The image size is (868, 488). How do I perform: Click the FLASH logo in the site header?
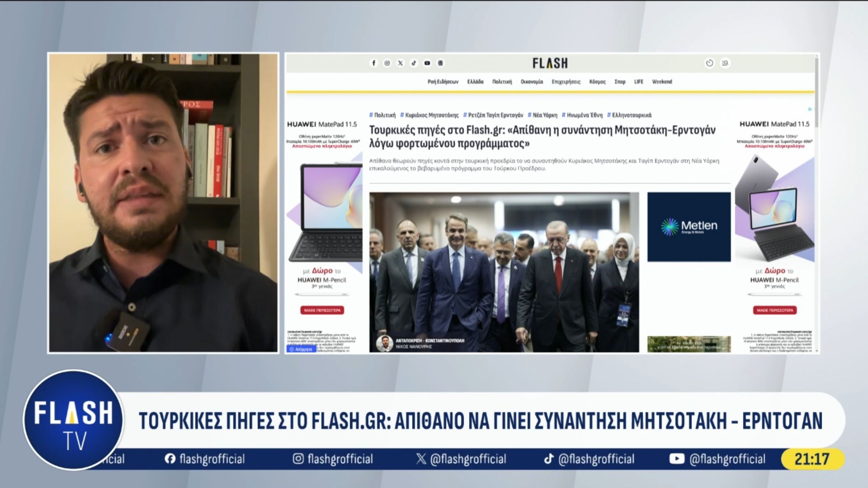tap(550, 63)
